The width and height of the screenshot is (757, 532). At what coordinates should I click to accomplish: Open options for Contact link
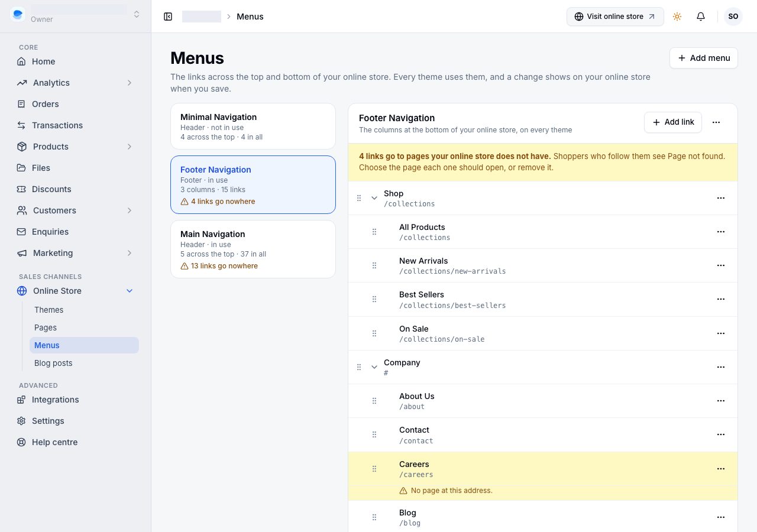[x=721, y=434]
